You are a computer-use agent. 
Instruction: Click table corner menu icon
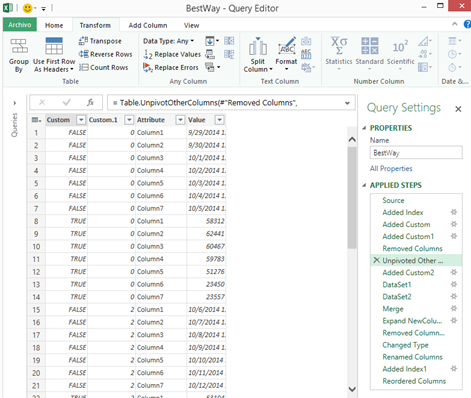pyautogui.click(x=36, y=120)
